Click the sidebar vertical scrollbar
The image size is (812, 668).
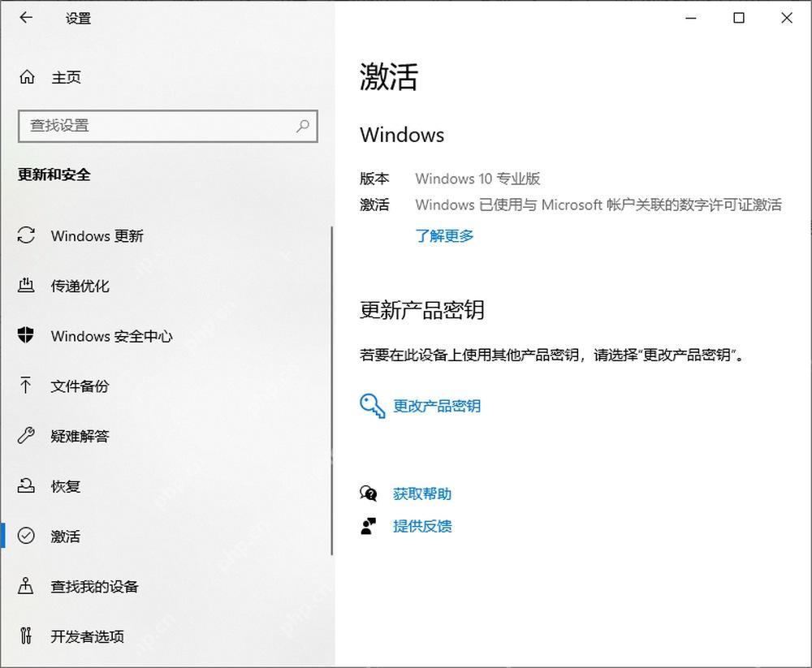[331, 391]
